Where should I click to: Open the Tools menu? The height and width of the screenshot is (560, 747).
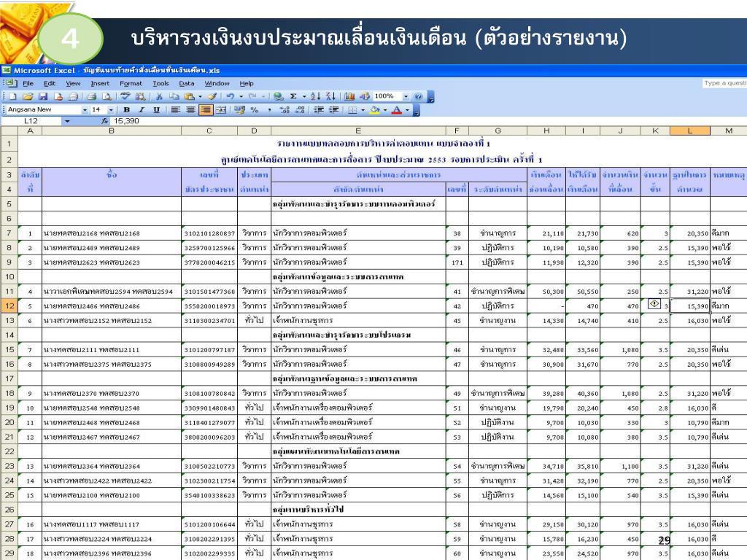pyautogui.click(x=160, y=83)
